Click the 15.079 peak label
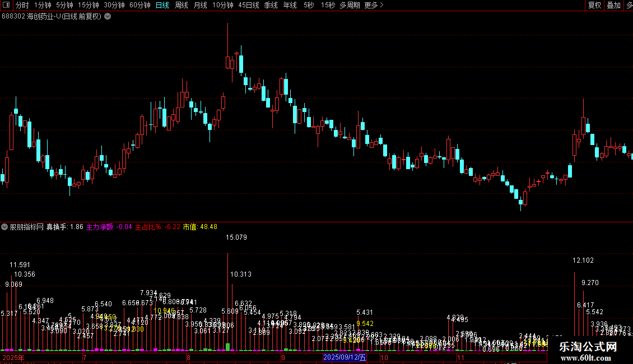Screen dimensions: 633x364 pyautogui.click(x=236, y=237)
